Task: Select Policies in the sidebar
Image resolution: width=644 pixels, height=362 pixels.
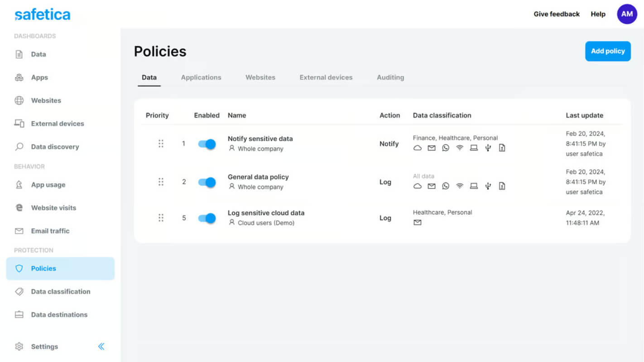Action: tap(60, 268)
